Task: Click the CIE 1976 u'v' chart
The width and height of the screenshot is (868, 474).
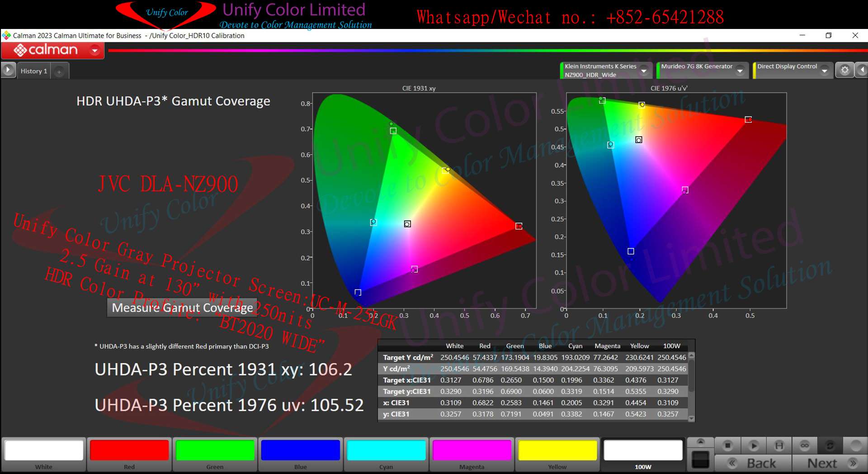Action: click(x=676, y=200)
